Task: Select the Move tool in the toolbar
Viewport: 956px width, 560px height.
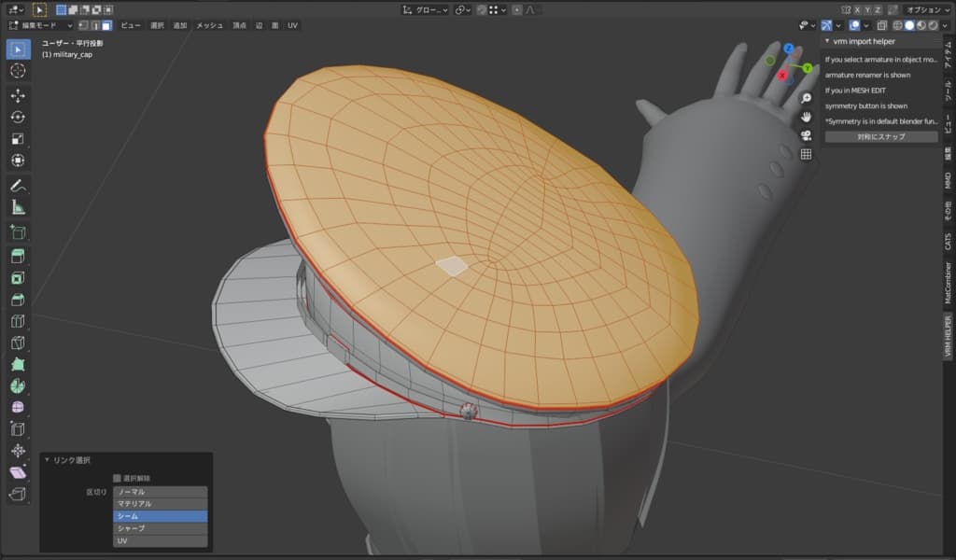Action: [18, 95]
